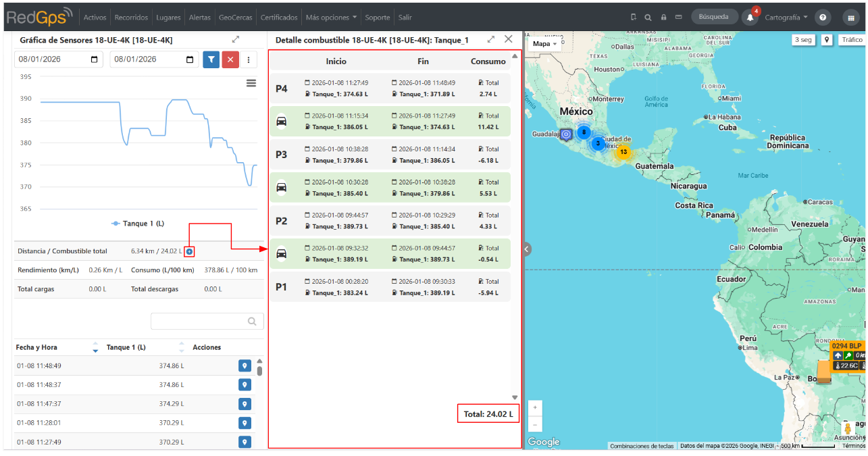Open the Más opciones dropdown menu
The image size is (868, 456).
point(331,18)
